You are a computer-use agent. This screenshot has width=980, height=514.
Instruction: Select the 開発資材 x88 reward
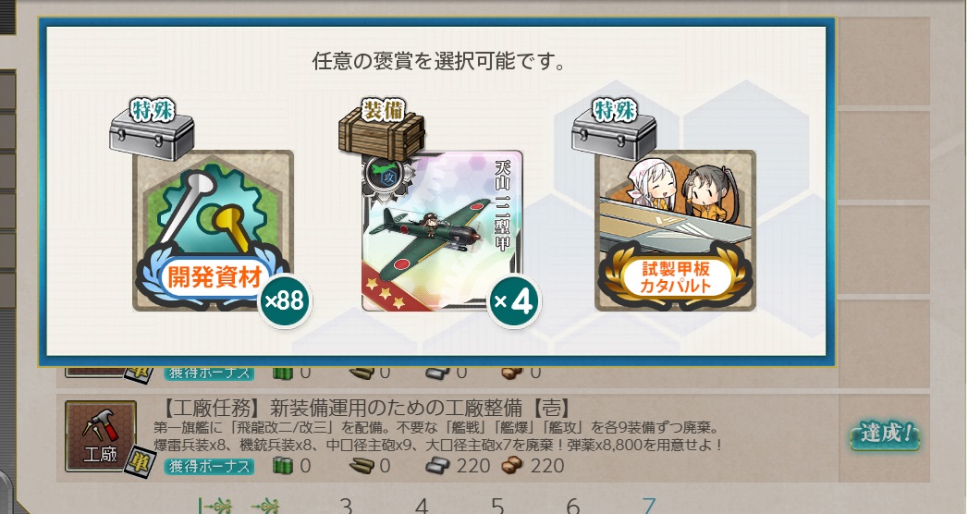tap(213, 231)
